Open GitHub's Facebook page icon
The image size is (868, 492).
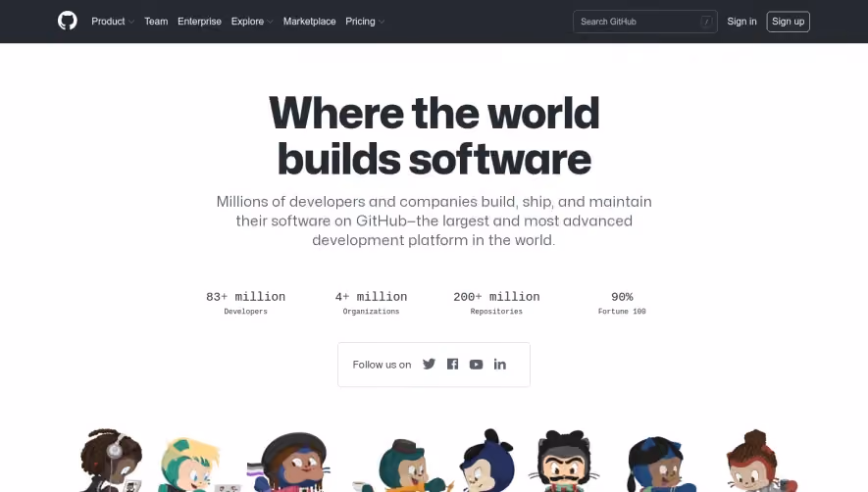[453, 365]
